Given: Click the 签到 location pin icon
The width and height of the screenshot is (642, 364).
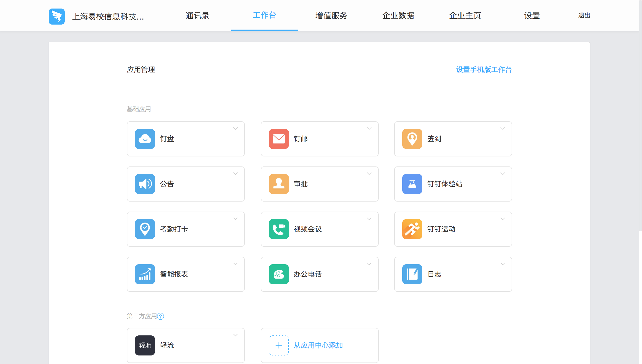Looking at the screenshot, I should coord(412,139).
